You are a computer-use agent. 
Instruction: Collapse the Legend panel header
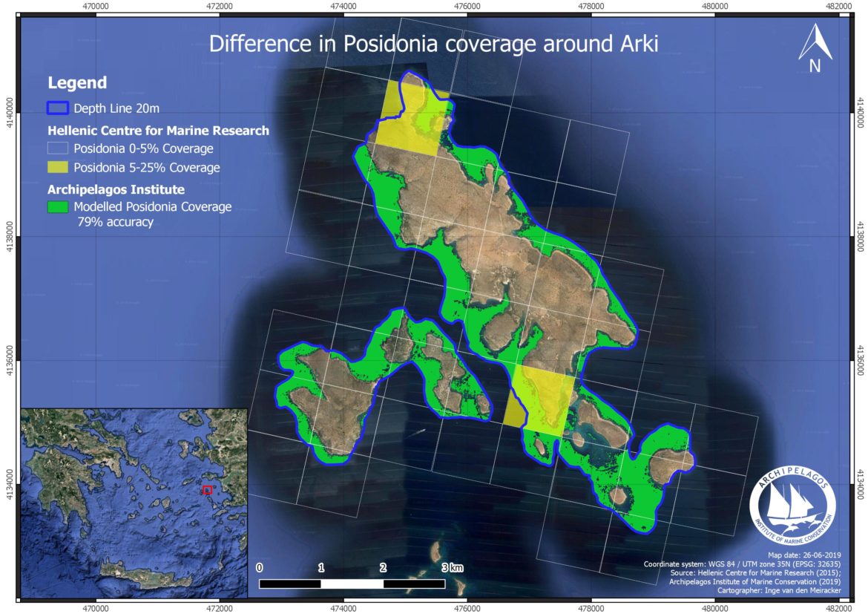[x=78, y=82]
